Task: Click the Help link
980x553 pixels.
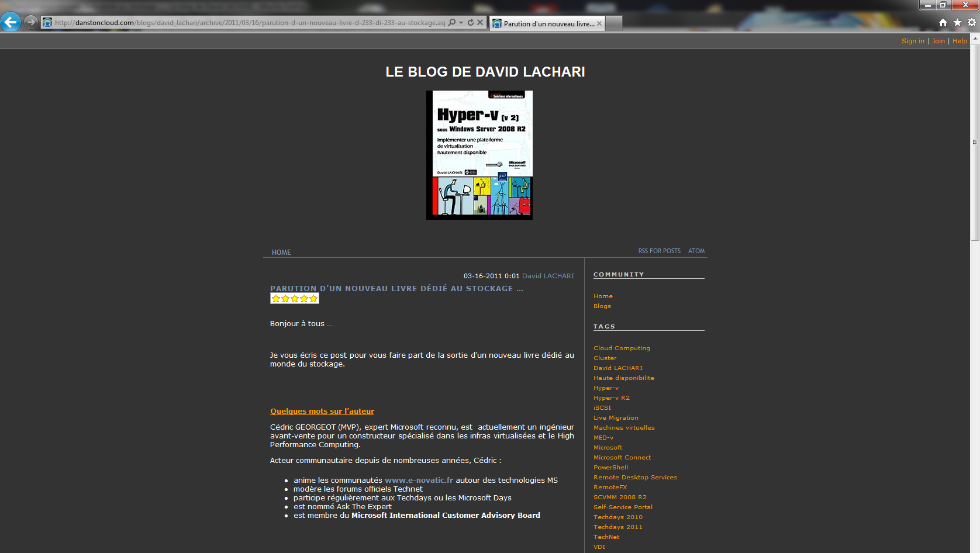Action: (x=960, y=41)
